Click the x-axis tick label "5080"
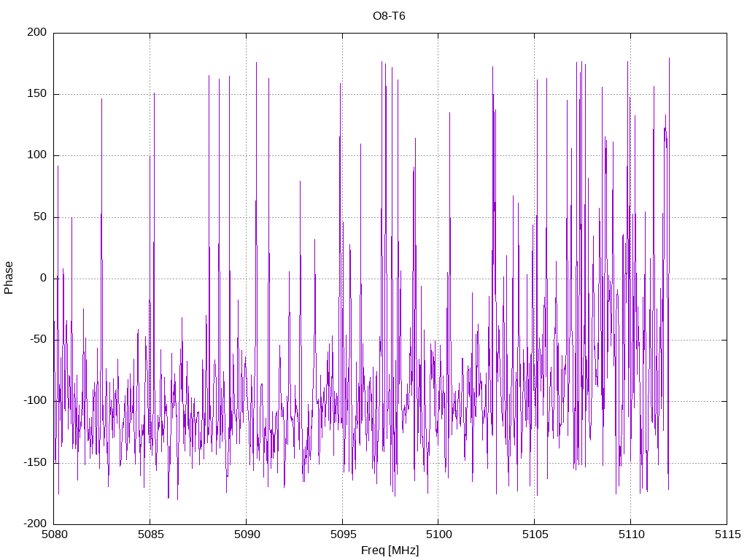 point(54,534)
